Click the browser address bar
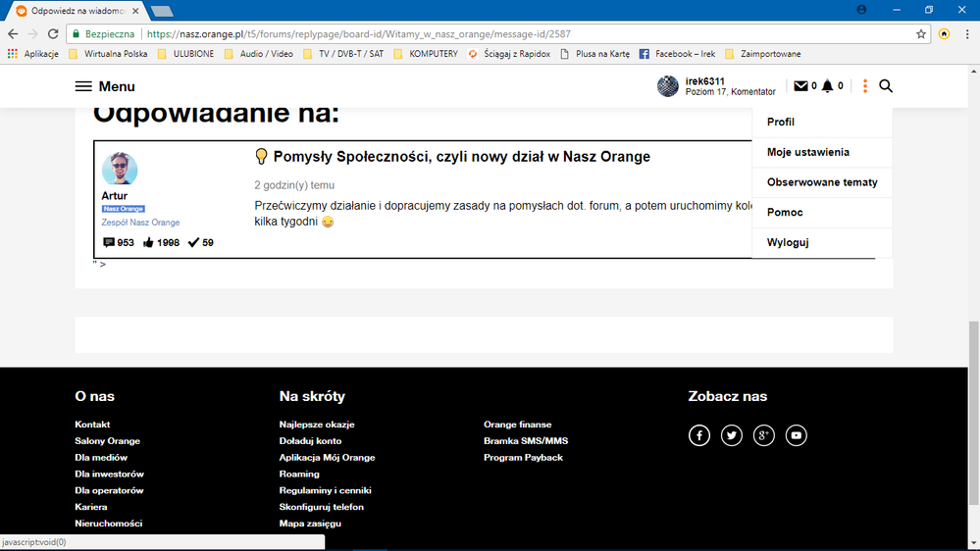 tap(530, 33)
